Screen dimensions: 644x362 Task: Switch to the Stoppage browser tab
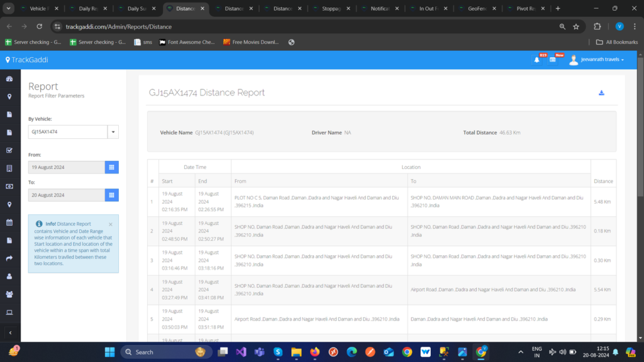point(331,8)
